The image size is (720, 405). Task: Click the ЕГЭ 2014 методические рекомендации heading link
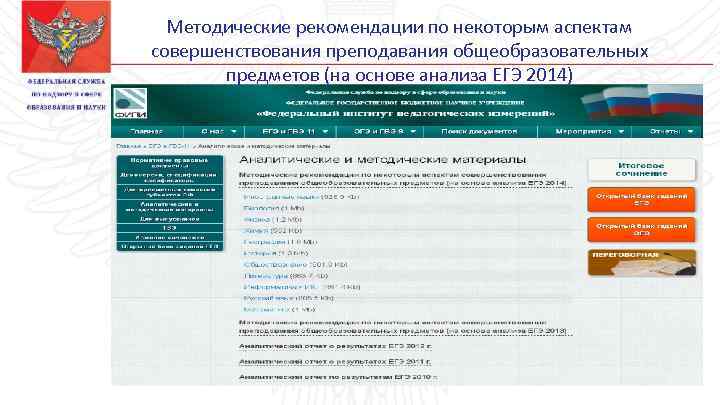point(403,179)
